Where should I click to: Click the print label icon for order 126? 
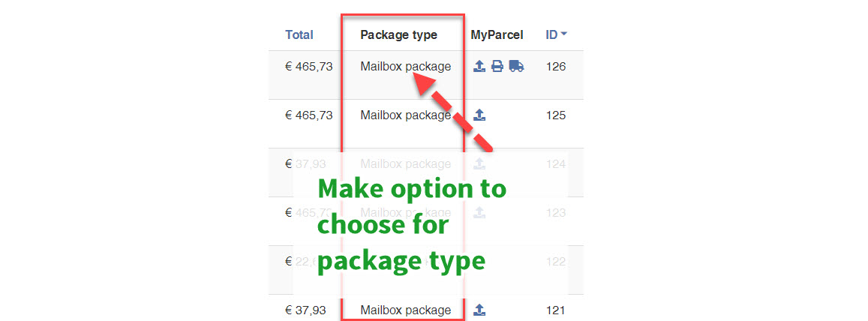click(497, 66)
